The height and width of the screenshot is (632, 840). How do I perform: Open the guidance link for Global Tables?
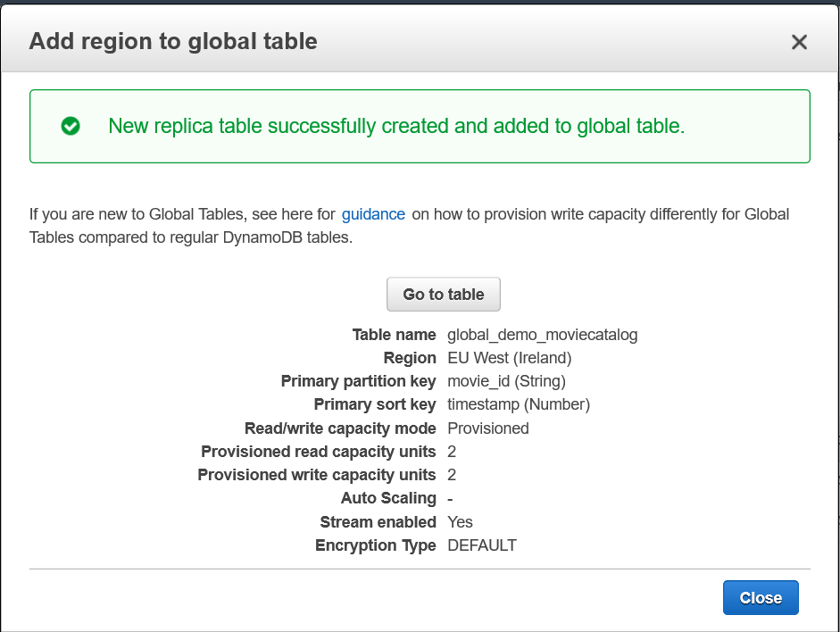(x=373, y=214)
